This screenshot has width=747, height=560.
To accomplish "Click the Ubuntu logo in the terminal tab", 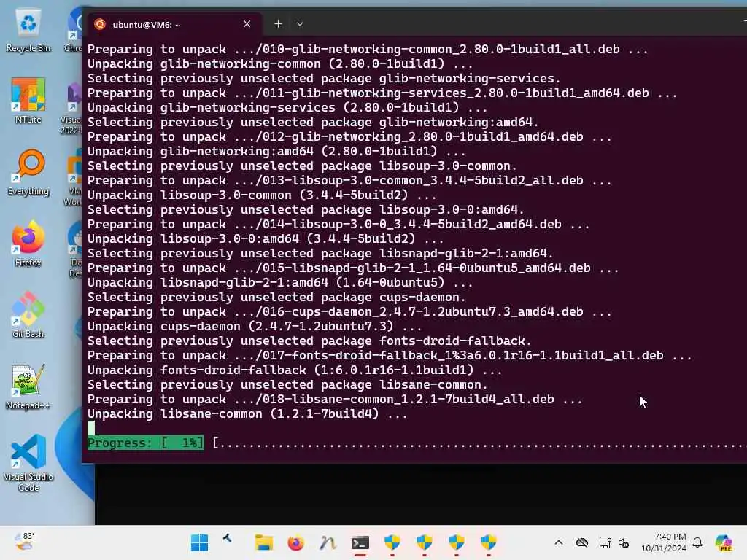I will (99, 24).
